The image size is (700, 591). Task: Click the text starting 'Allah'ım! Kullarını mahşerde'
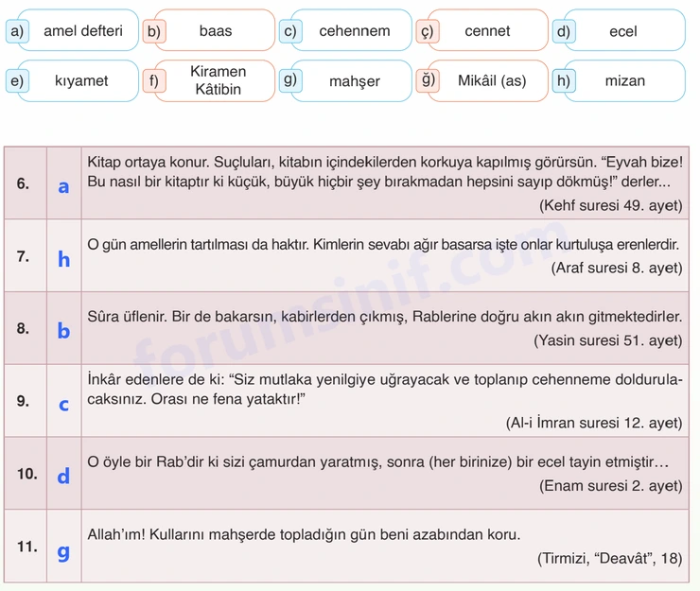click(304, 535)
